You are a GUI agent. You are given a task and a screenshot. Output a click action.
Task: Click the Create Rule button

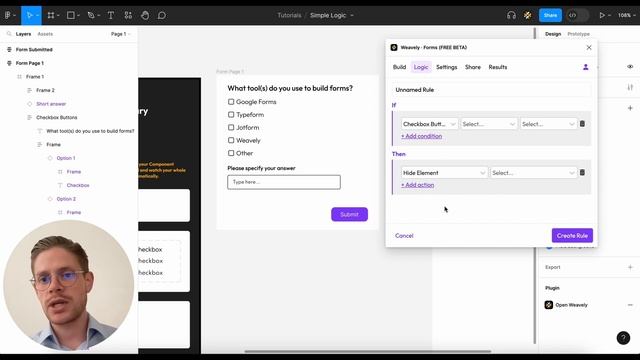point(572,236)
